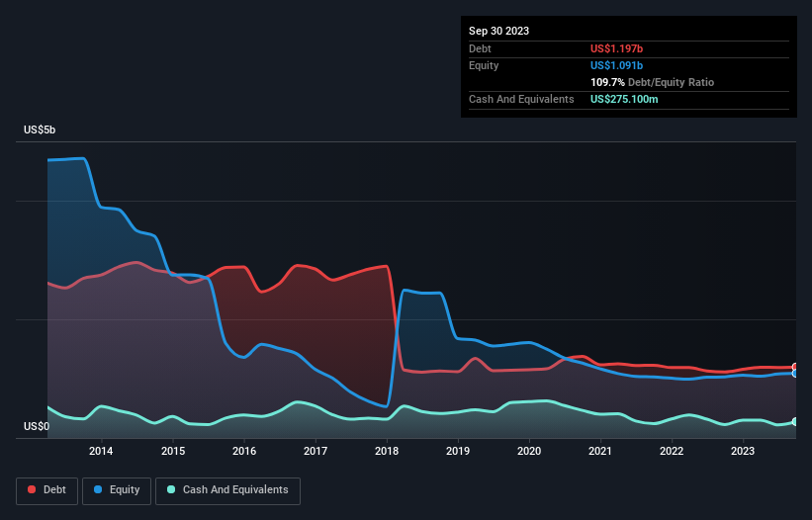
Task: Click the 109.7% Debt/Equity Ratio text
Action: coord(652,82)
